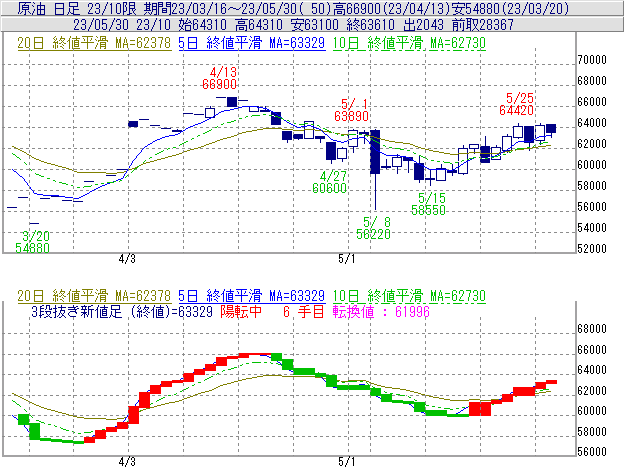Click the 52000 upper price axis label
This screenshot has height=475, width=624.
(592, 249)
